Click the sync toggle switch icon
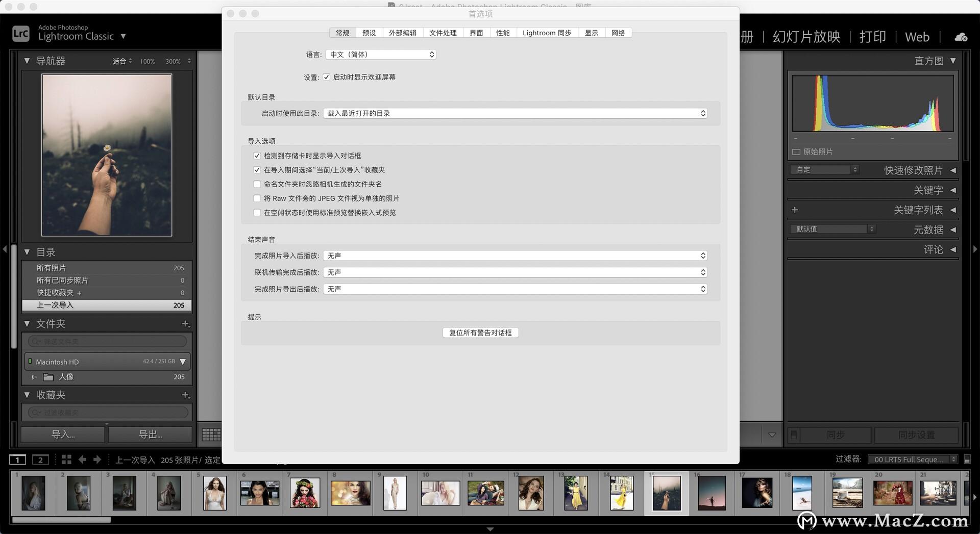980x534 pixels. [x=794, y=435]
